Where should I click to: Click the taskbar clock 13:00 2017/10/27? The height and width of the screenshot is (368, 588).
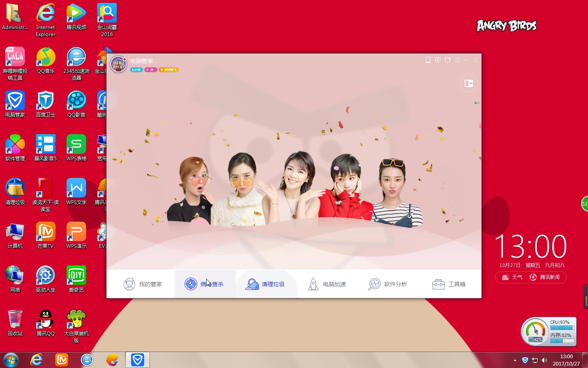coord(566,360)
